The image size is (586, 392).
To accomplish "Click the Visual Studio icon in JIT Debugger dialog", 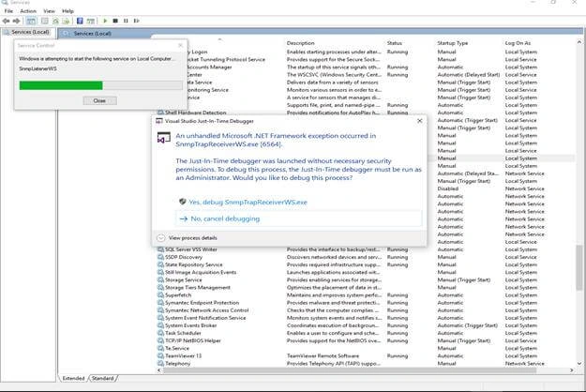I will tap(164, 138).
